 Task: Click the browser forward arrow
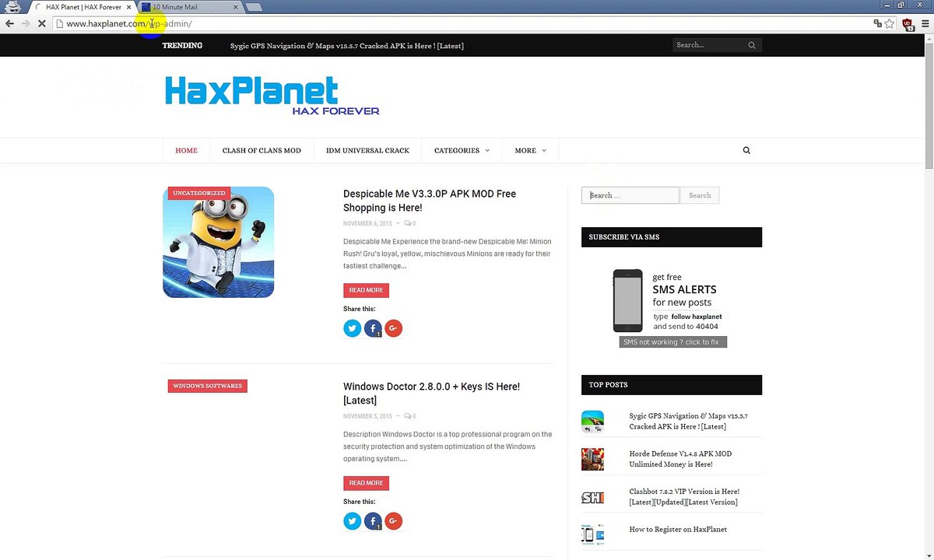(x=25, y=24)
